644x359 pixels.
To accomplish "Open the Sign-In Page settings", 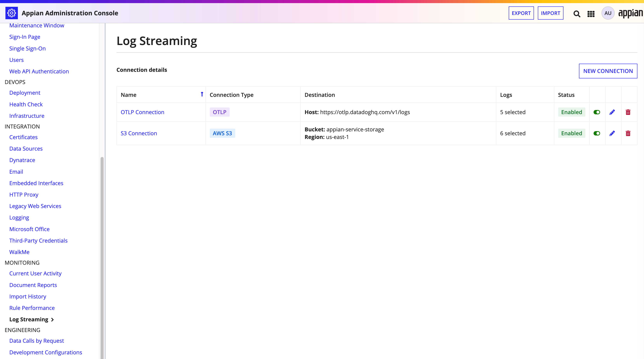I will [x=25, y=37].
